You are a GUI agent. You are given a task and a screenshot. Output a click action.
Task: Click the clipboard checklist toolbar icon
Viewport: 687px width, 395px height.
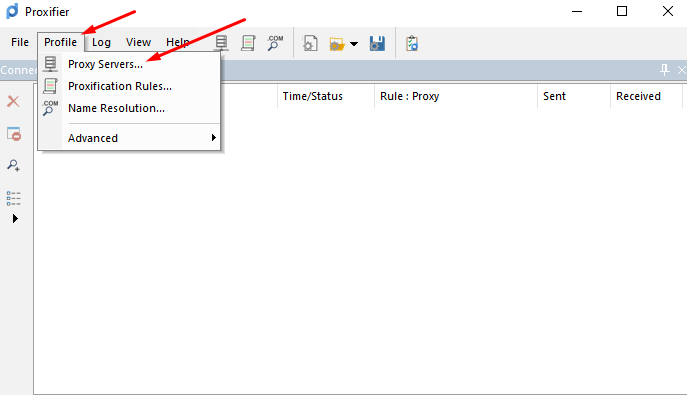[411, 43]
